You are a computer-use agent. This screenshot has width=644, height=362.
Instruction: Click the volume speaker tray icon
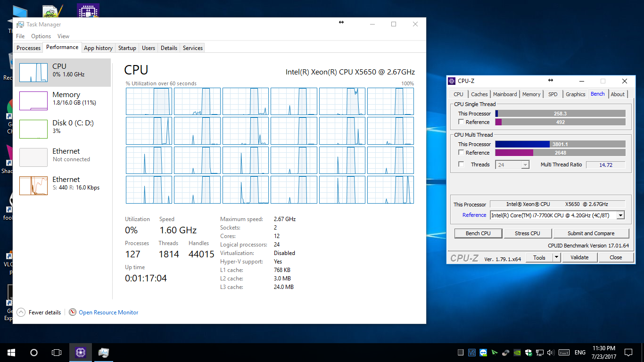point(551,353)
